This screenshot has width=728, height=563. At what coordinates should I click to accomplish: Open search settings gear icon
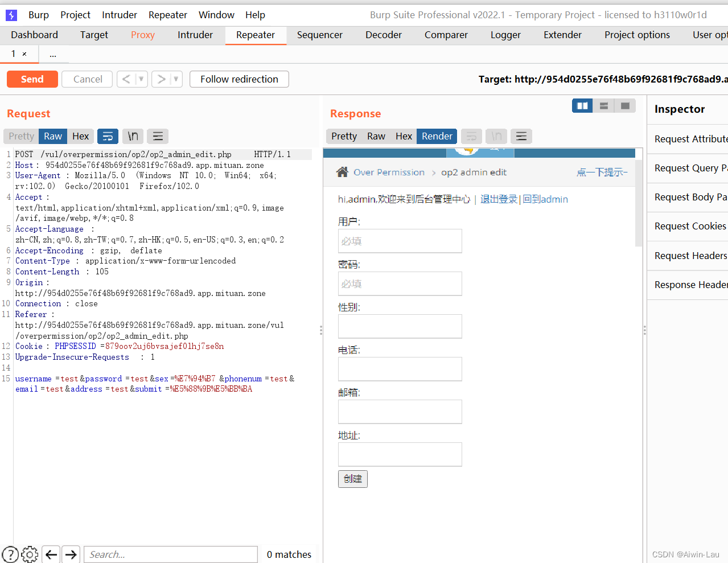coord(30,554)
